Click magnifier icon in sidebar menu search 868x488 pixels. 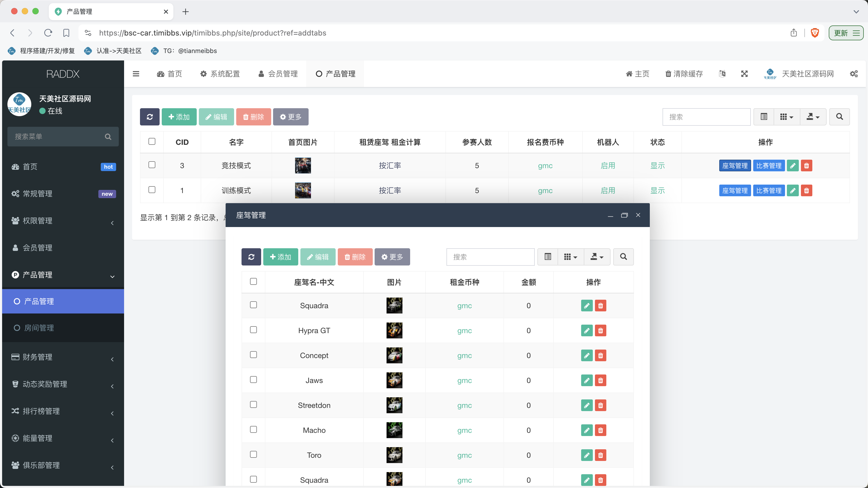108,137
